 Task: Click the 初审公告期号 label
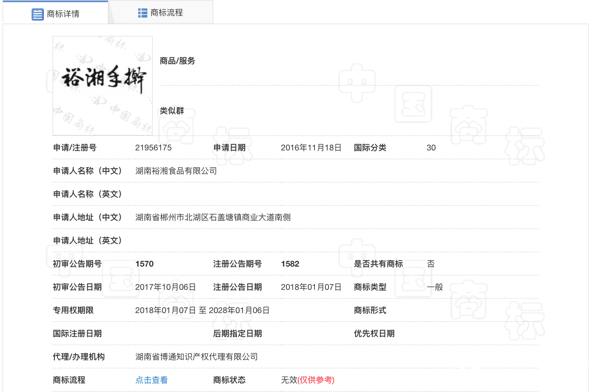[x=77, y=264]
